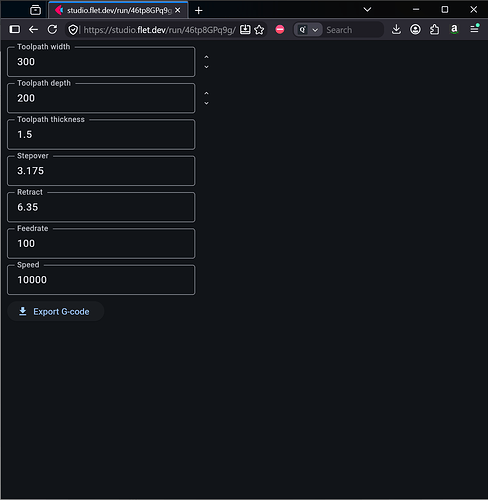Open the list all tabs chevron
The height and width of the screenshot is (500, 488).
point(367,10)
